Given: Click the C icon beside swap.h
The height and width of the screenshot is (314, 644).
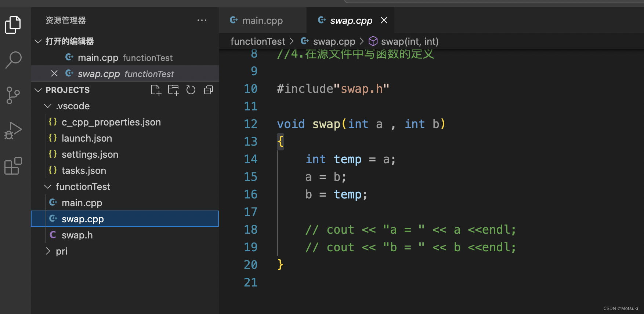Looking at the screenshot, I should [x=53, y=235].
